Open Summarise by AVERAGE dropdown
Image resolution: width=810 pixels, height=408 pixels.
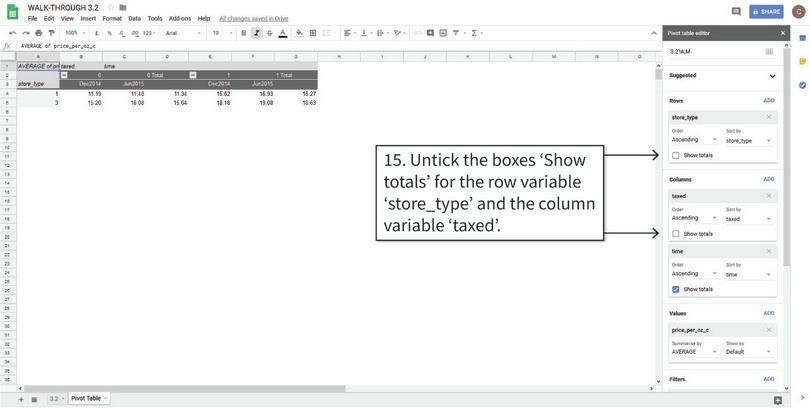[x=694, y=352]
